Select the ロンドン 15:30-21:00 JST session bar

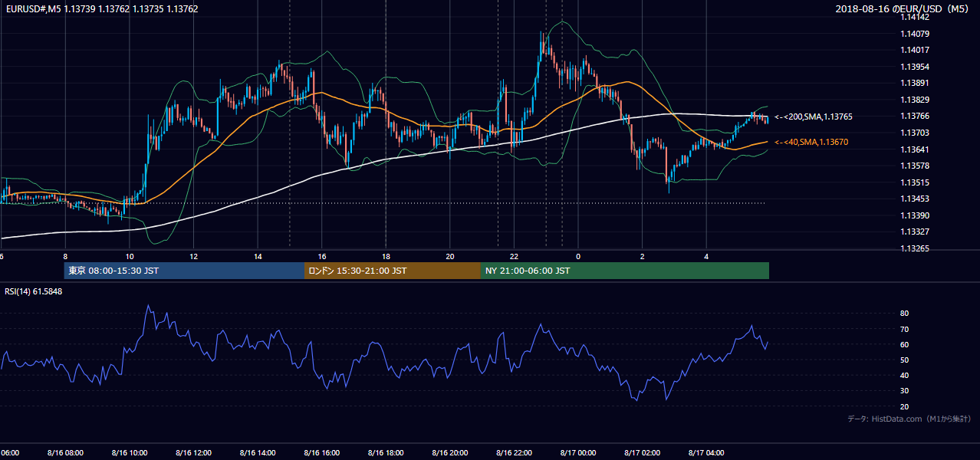tap(393, 271)
